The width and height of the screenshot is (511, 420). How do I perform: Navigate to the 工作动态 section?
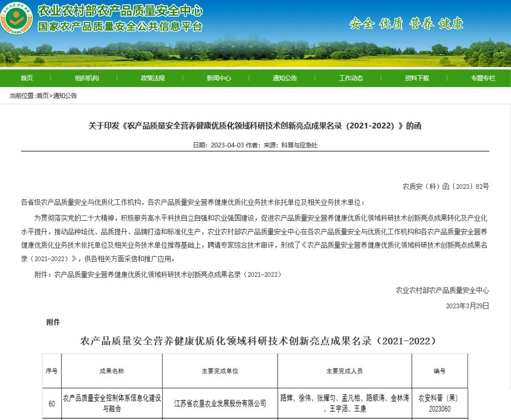pos(351,78)
